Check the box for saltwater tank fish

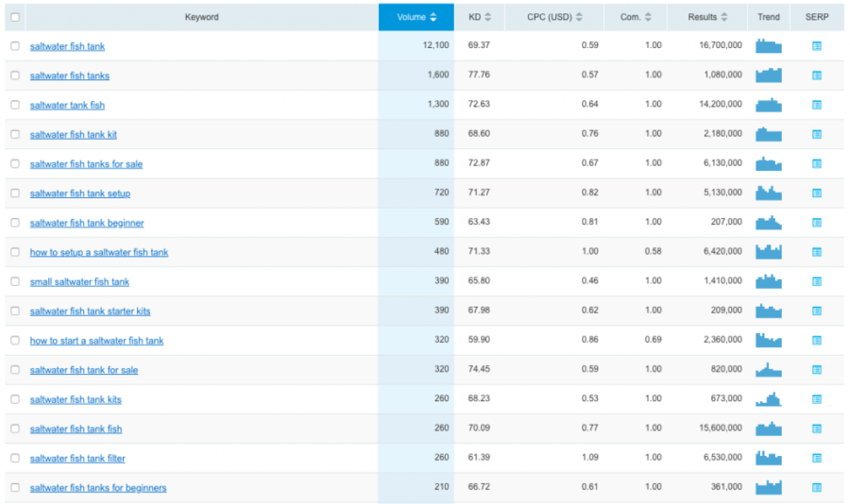[x=15, y=105]
